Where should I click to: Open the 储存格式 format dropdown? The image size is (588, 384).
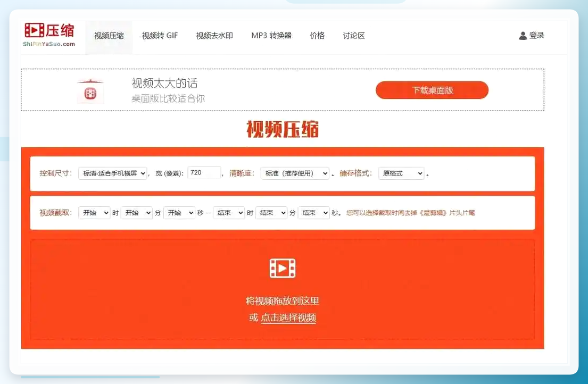[x=401, y=173]
